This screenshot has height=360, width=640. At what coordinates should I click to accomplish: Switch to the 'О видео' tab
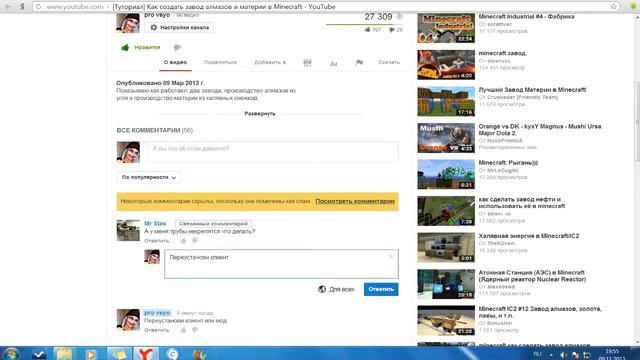(x=175, y=62)
